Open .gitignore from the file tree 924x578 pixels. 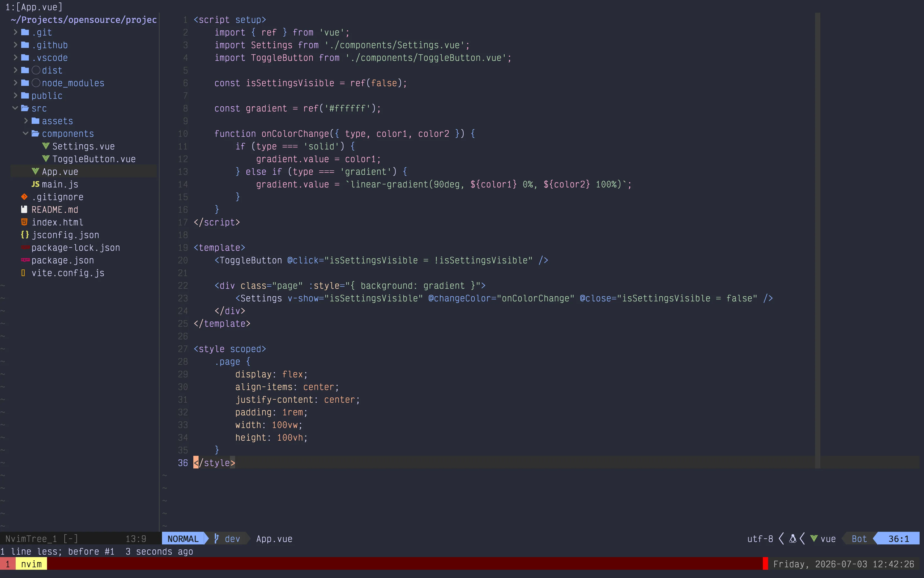tap(57, 197)
